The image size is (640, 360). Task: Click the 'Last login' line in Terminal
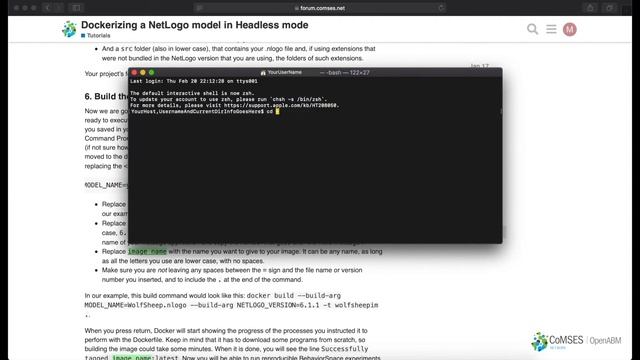point(194,81)
